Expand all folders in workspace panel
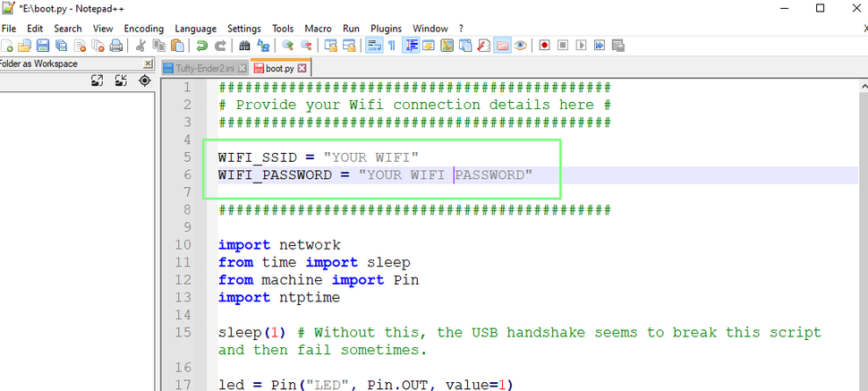868x391 pixels. pyautogui.click(x=98, y=81)
